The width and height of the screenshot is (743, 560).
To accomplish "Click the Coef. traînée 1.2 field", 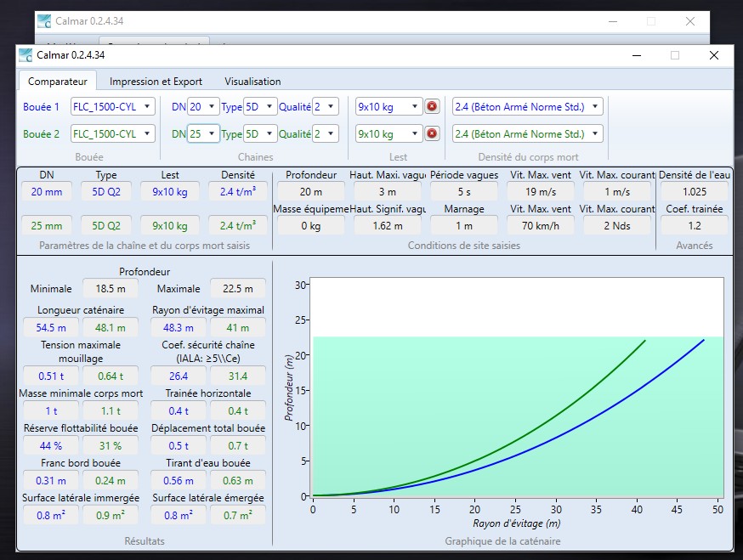I will (694, 226).
